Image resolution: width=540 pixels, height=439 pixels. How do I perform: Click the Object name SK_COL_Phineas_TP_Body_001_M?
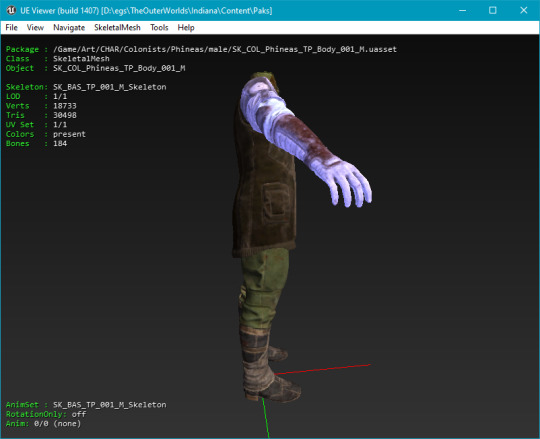click(x=119, y=68)
